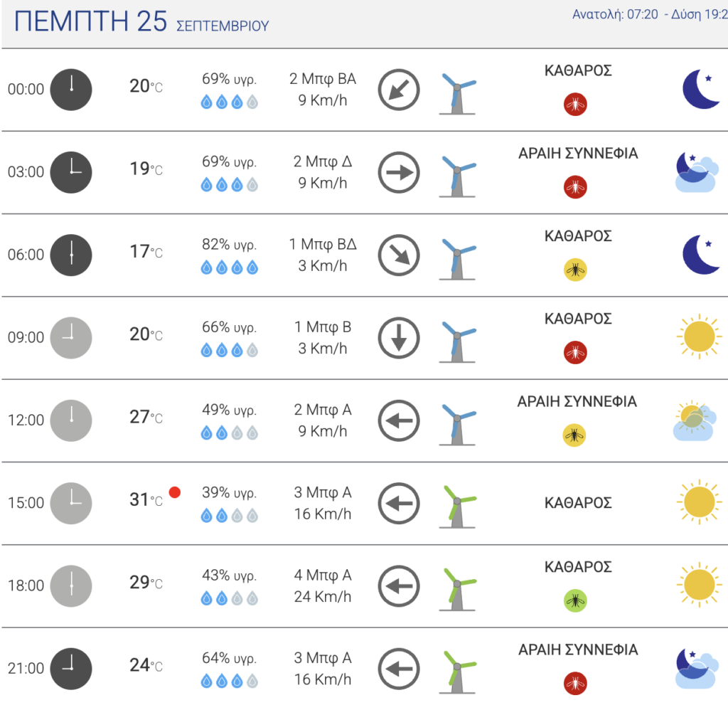This screenshot has width=728, height=705.
Task: Click the clock icon for 00:00
Action: pos(71,90)
